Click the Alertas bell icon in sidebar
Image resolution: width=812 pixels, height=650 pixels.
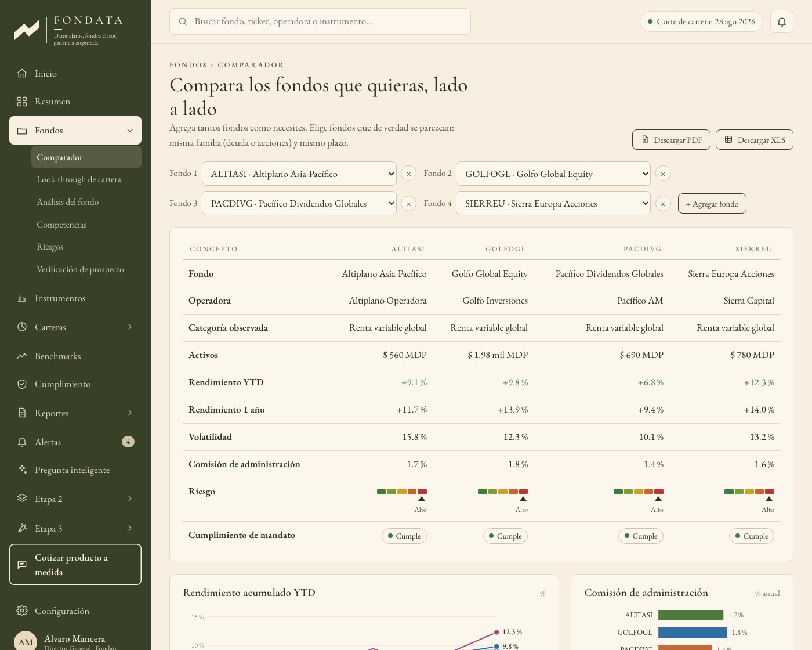pyautogui.click(x=22, y=442)
